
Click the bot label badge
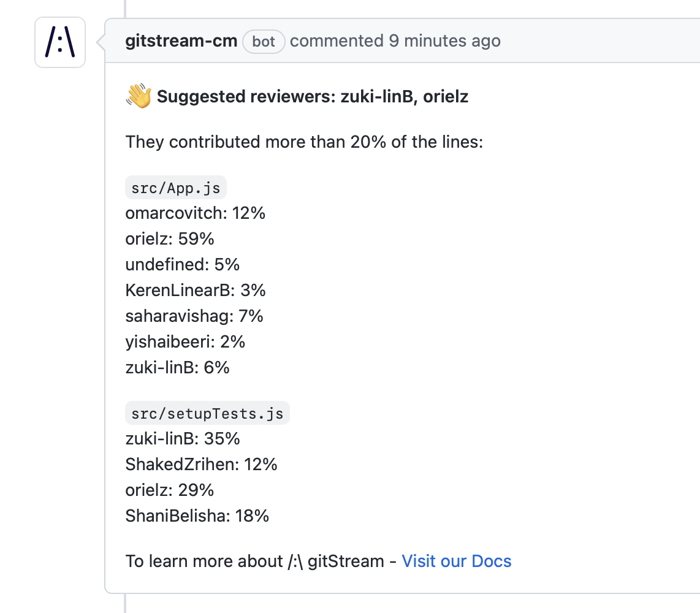pyautogui.click(x=264, y=42)
